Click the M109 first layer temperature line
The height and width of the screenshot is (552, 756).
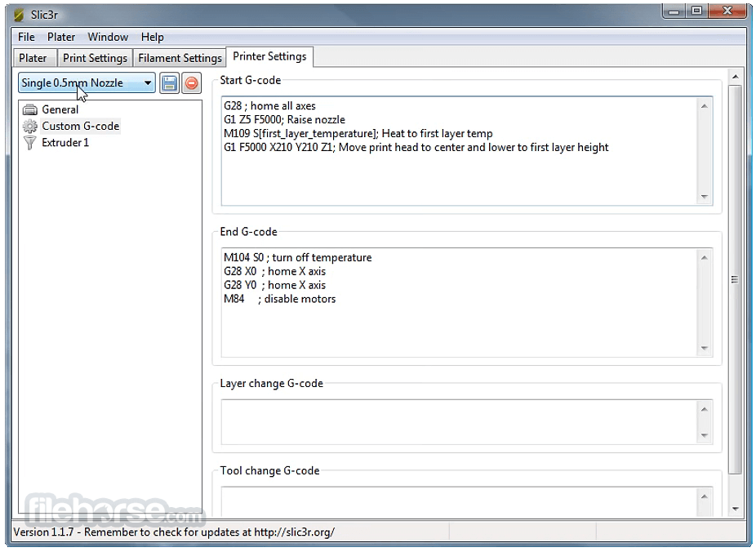pyautogui.click(x=358, y=134)
